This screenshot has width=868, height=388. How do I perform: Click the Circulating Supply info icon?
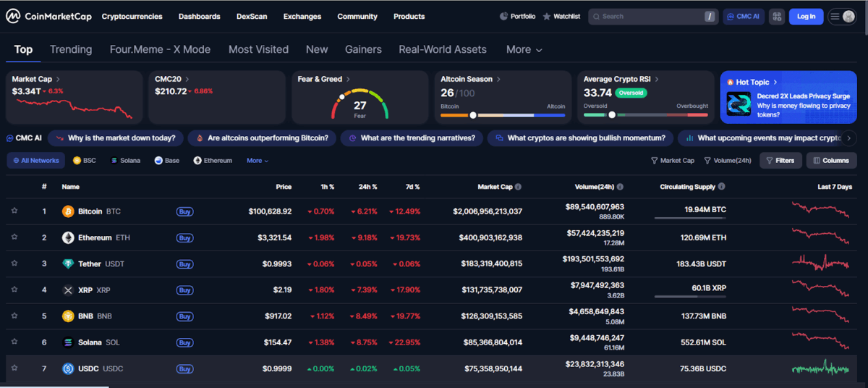[722, 187]
